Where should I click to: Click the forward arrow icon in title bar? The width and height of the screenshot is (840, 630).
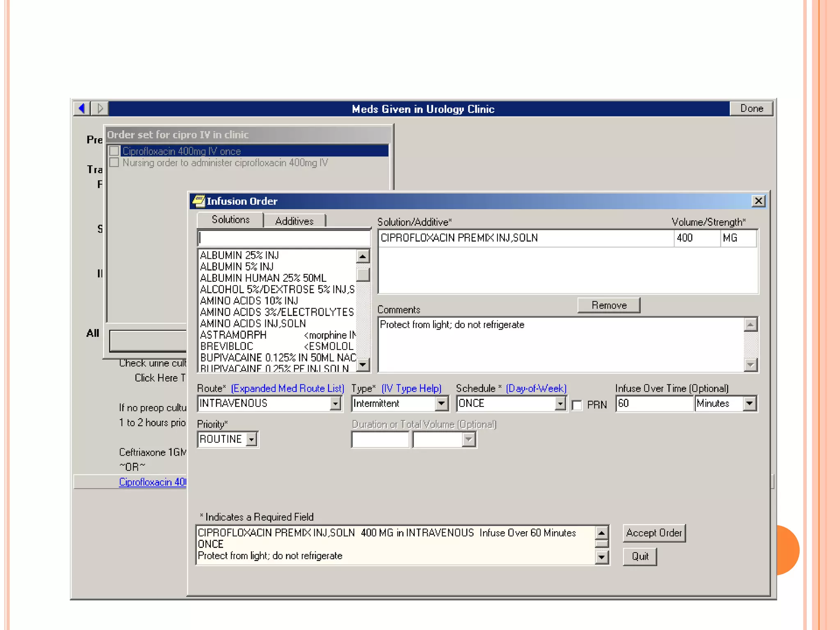pos(100,108)
